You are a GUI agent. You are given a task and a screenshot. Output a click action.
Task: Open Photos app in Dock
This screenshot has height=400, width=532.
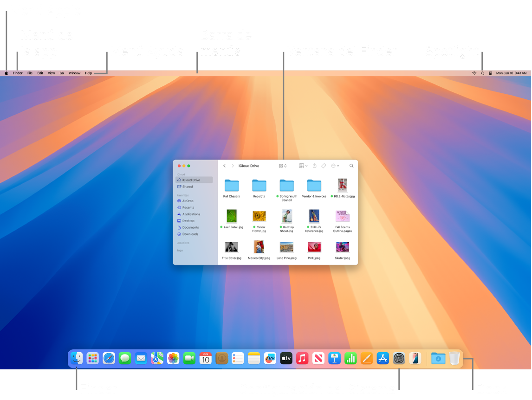click(173, 358)
